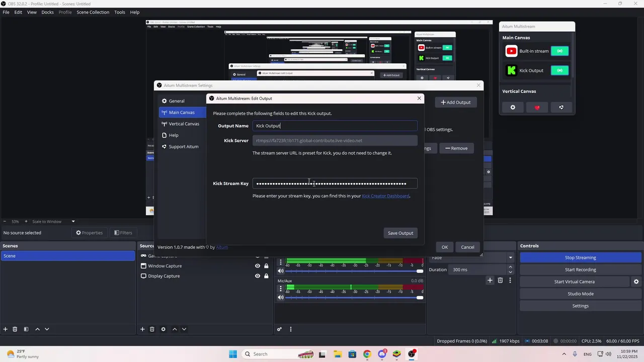This screenshot has height=362, width=644.
Task: Remove selected scene with trash icon
Action: click(15, 329)
